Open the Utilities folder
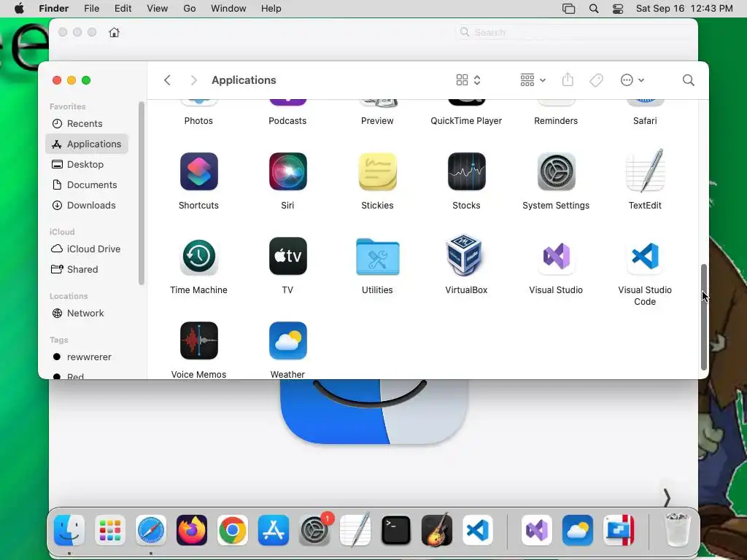Screen dimensions: 747x560 [377, 257]
